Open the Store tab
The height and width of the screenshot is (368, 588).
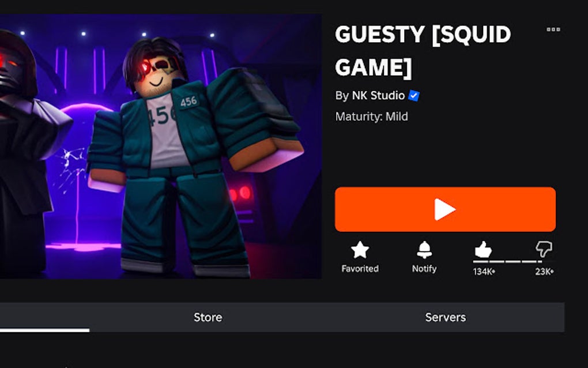[208, 317]
